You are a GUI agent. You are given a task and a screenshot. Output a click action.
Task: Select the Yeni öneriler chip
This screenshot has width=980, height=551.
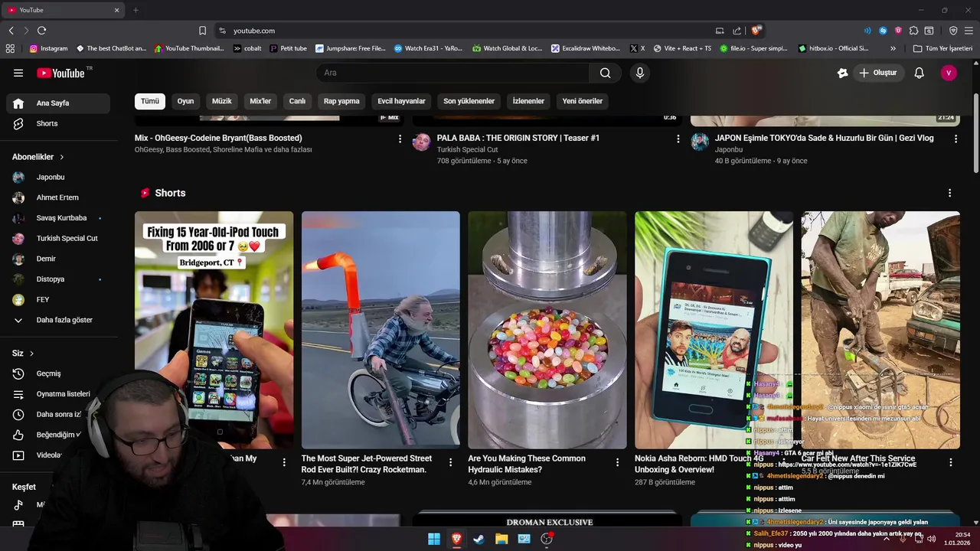click(x=583, y=101)
